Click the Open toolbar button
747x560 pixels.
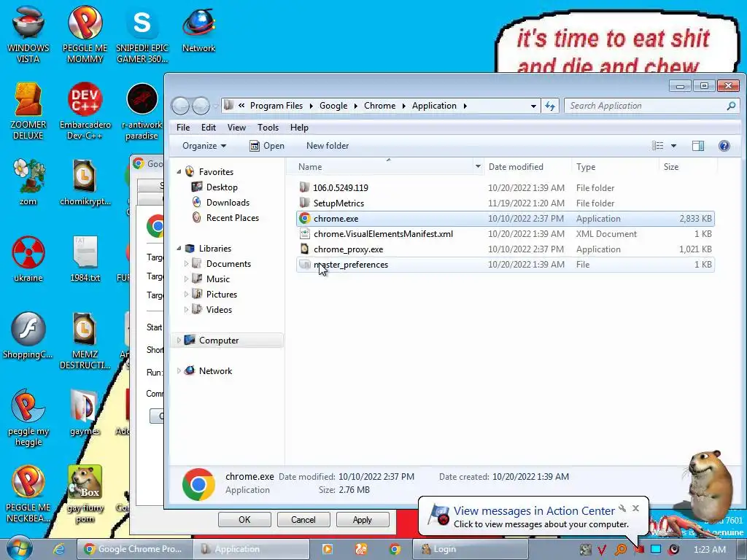[x=267, y=146]
